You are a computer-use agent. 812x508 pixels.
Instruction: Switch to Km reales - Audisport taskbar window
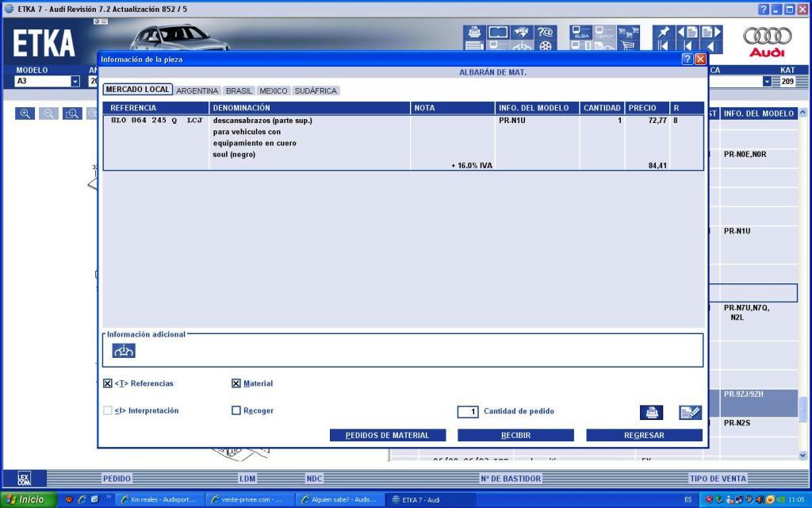coord(159,500)
